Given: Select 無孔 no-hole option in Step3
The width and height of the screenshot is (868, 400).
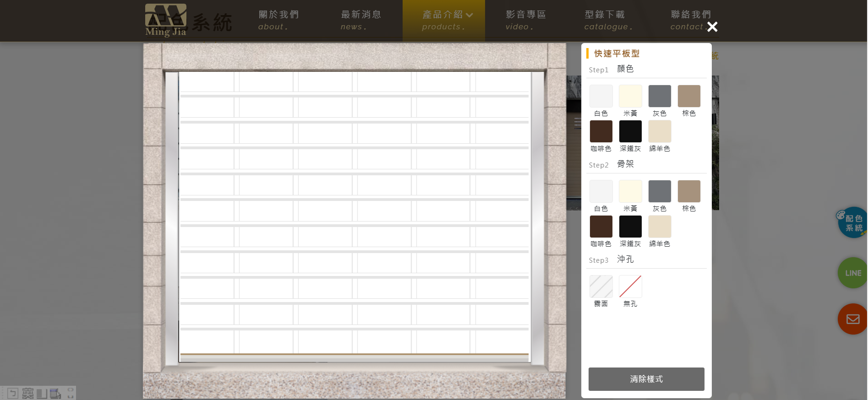Looking at the screenshot, I should pyautogui.click(x=630, y=286).
